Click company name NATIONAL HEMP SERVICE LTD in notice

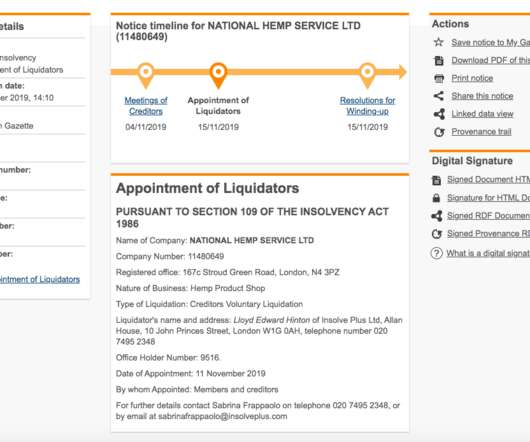252,240
